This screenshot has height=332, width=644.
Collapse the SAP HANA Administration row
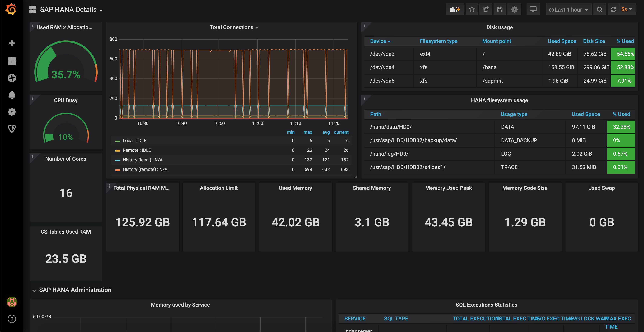pyautogui.click(x=75, y=290)
